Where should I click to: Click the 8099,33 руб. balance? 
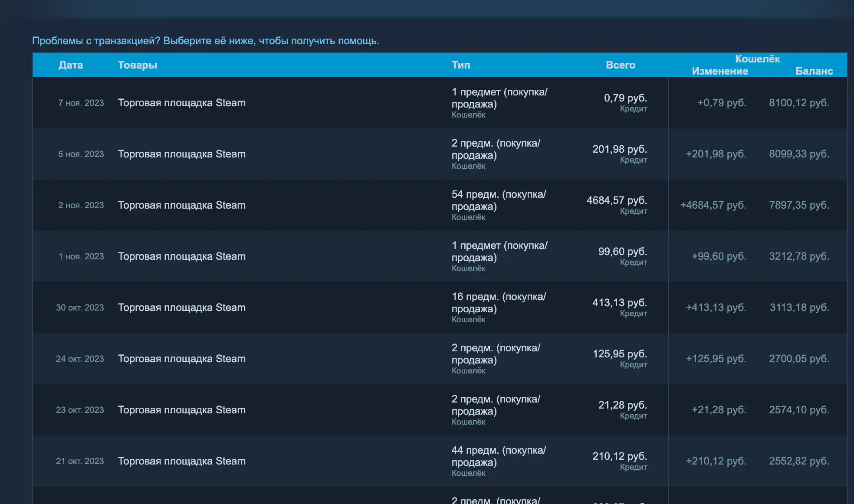pos(799,154)
